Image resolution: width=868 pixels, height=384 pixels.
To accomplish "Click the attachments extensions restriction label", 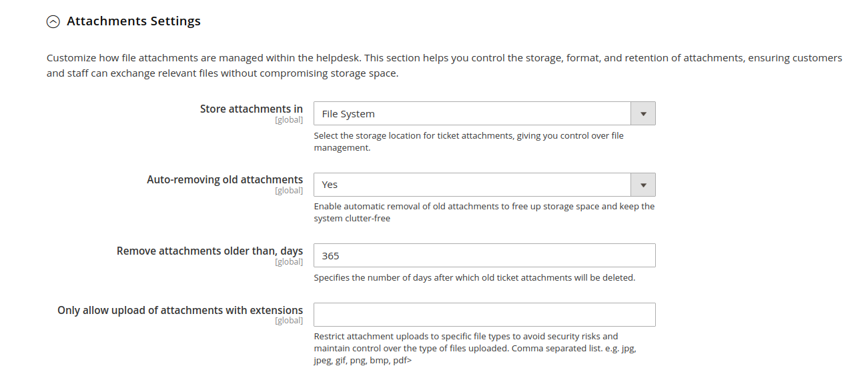I will pos(179,310).
